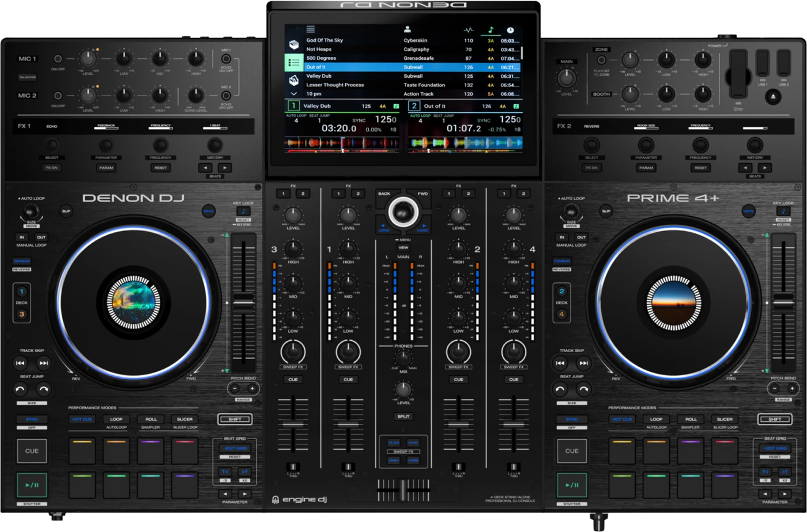Screen dimensions: 807x532
Task: Click the left deck pitch fader
Action: (244, 301)
